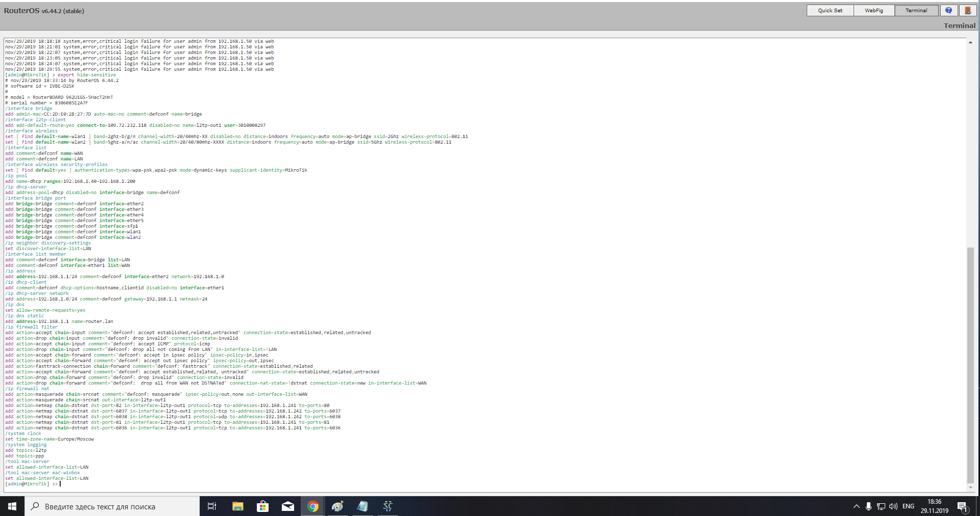Screen dimensions: 980x516
Task: Click the dhcp-client interface=ether1 line
Action: pos(115,288)
